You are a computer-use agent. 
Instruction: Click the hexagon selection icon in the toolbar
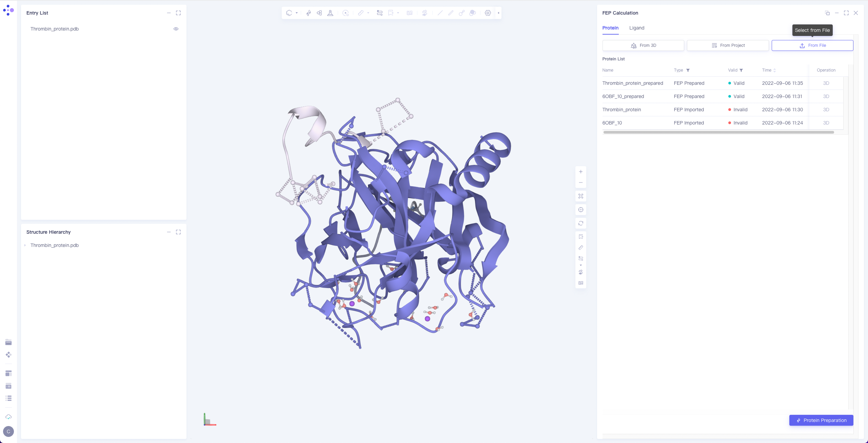289,13
